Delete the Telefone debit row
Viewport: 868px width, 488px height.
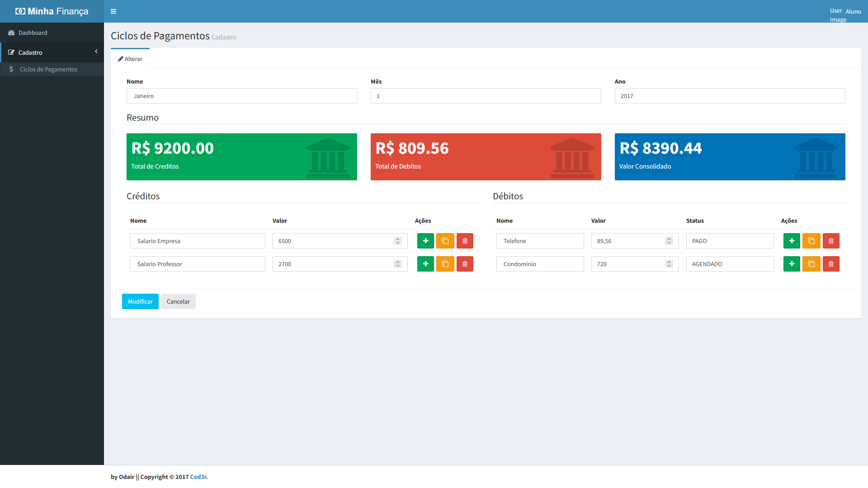[831, 241]
